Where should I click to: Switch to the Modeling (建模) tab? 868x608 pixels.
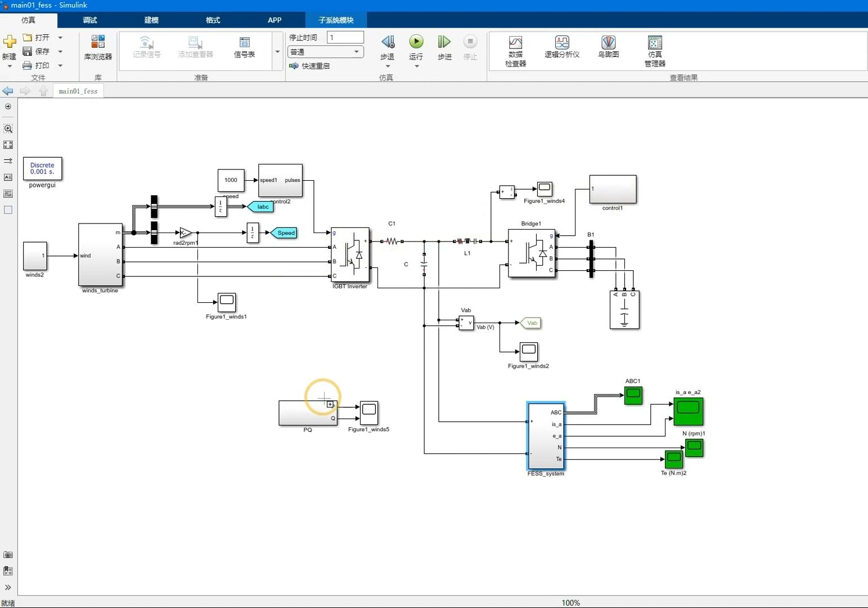point(151,20)
